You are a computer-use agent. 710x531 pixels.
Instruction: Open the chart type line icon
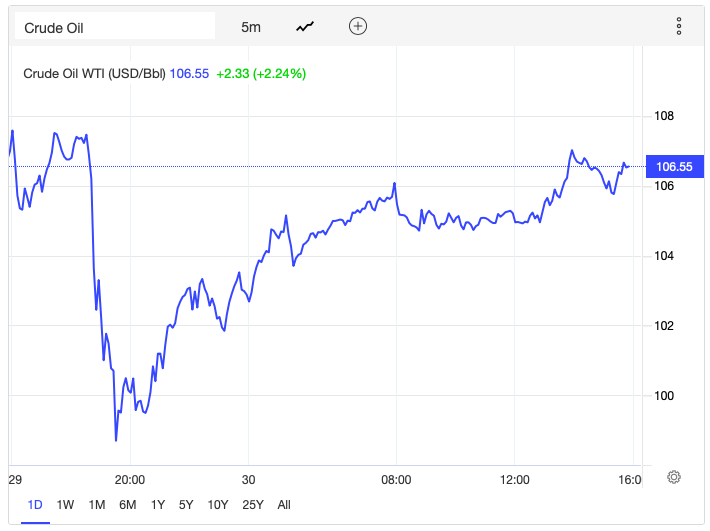point(305,27)
